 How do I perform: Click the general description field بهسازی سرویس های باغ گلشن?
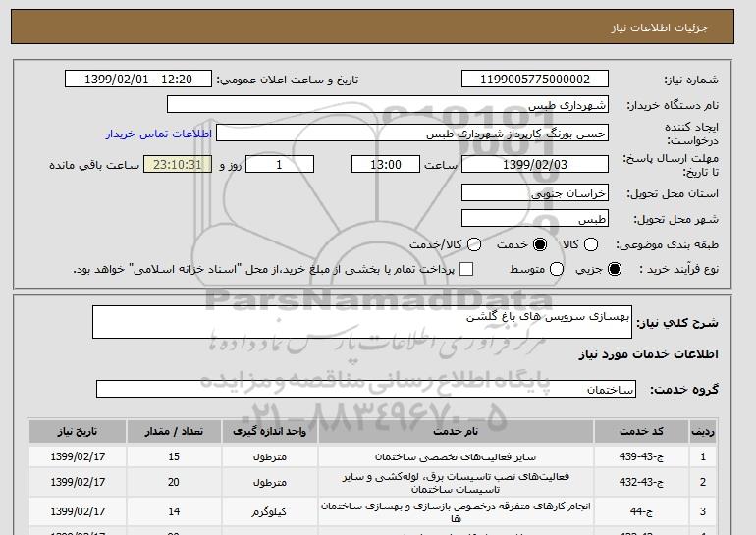(x=362, y=322)
